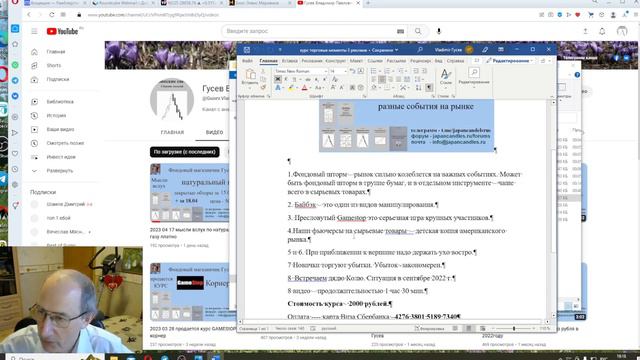Screen dimensions: 640x360
Task: Toggle italic formatting in Word ribbon
Action: [286, 79]
